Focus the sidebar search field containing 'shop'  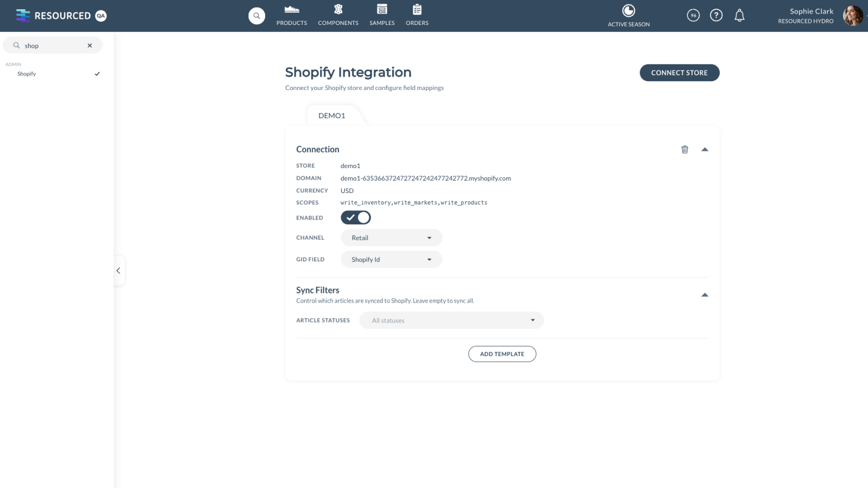(x=53, y=46)
